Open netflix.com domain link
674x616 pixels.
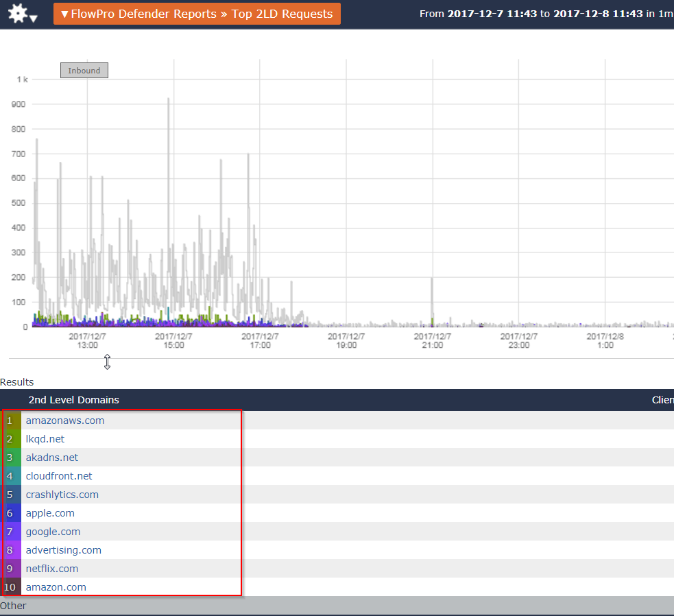52,568
